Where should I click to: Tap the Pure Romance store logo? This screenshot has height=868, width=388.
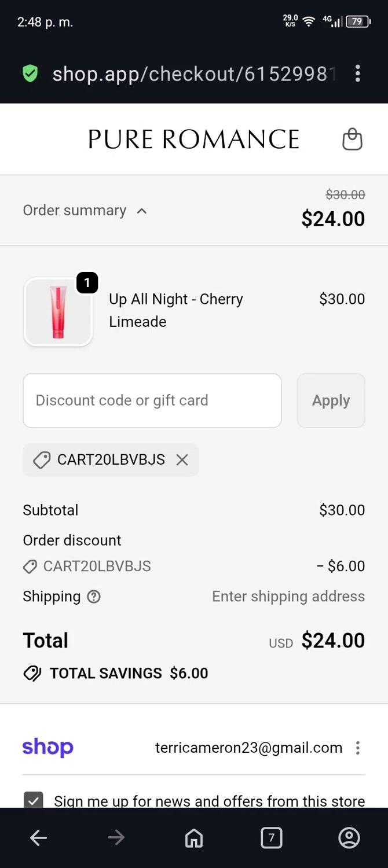pos(193,139)
